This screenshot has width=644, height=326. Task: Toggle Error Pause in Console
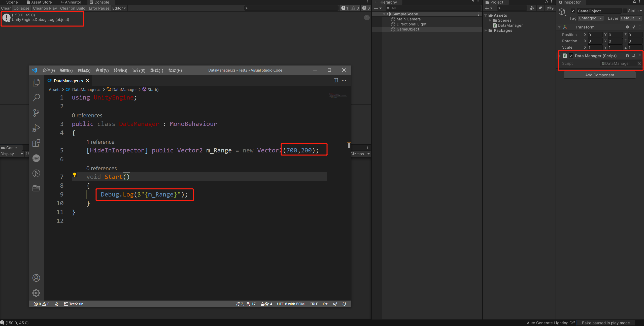(99, 8)
